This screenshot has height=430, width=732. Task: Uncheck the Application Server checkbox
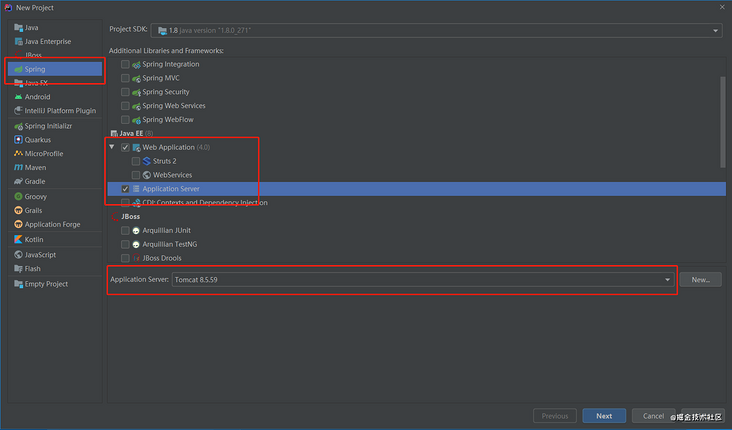[x=125, y=189]
